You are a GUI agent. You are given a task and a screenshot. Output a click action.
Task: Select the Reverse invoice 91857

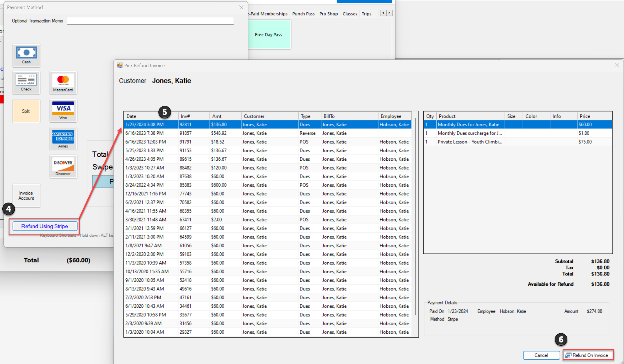pos(268,133)
